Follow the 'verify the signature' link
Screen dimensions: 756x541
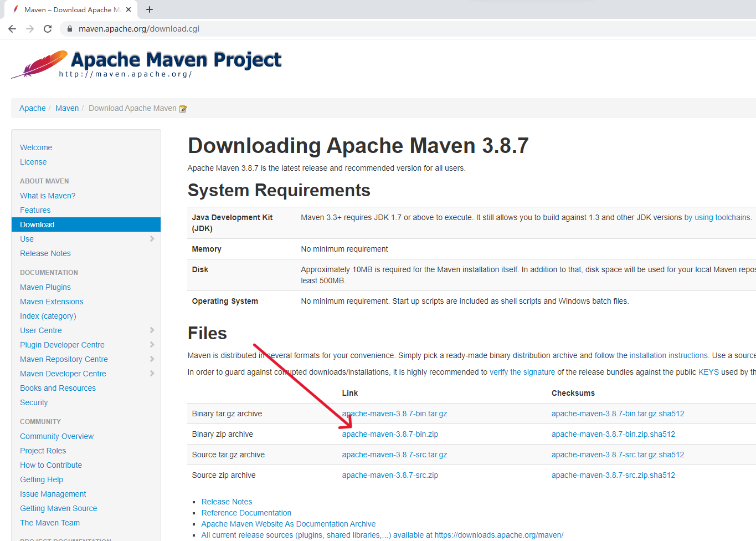tap(522, 372)
